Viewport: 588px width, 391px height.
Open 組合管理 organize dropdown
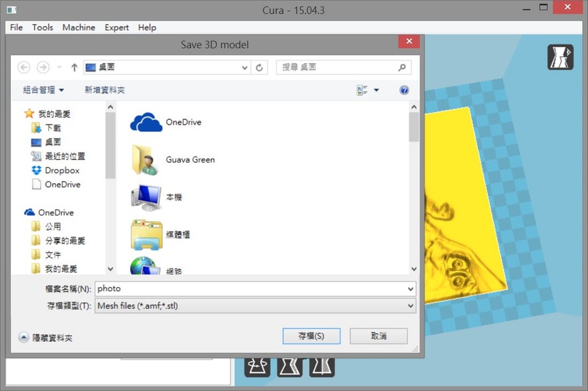tap(43, 91)
